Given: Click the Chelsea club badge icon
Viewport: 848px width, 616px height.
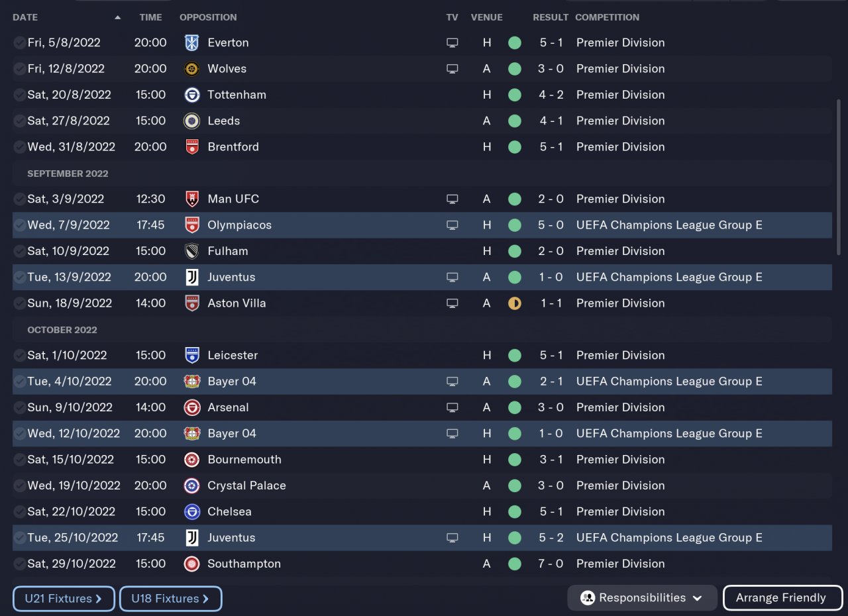Looking at the screenshot, I should coord(191,512).
